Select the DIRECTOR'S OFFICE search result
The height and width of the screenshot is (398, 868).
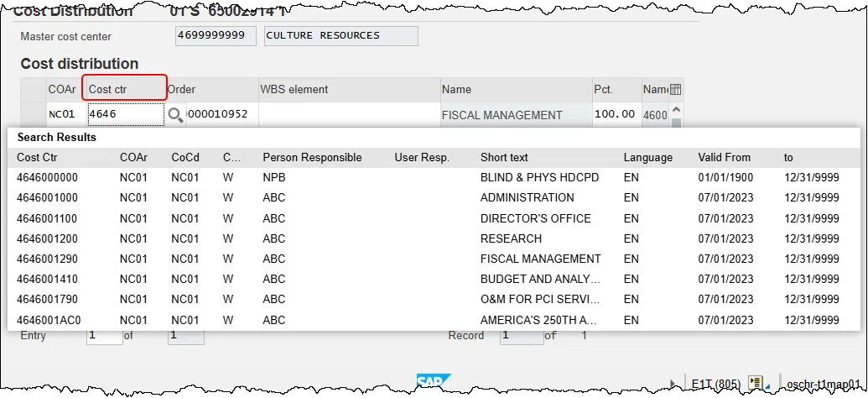coord(535,218)
